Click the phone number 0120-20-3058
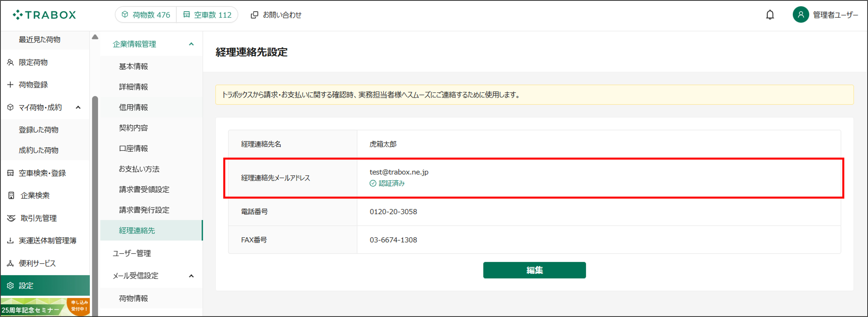Viewport: 868px width, 317px height. coord(393,212)
